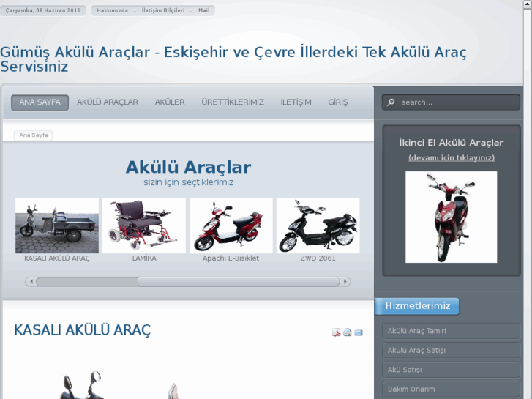Click sizin için seçtiklerimiz subtitle

click(x=188, y=182)
